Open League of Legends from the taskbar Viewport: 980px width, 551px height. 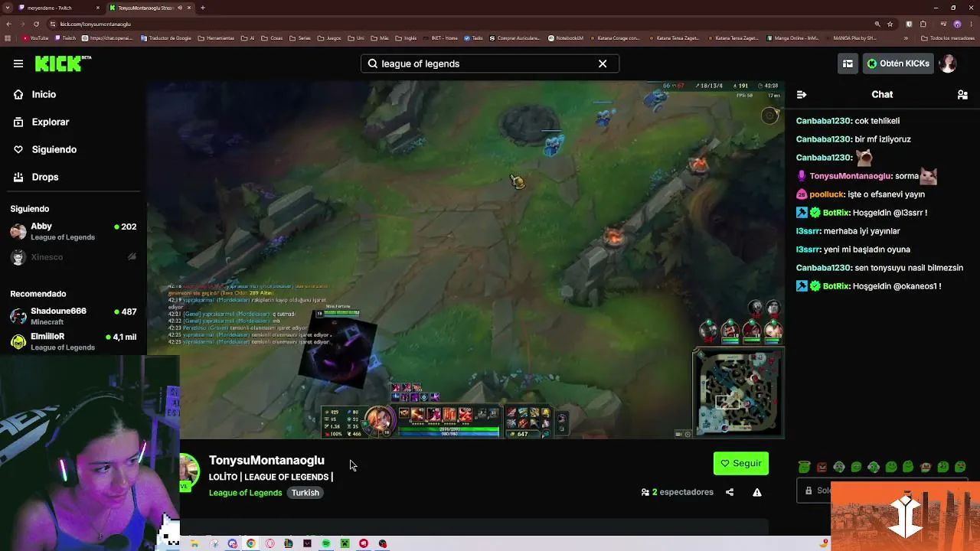pos(288,543)
